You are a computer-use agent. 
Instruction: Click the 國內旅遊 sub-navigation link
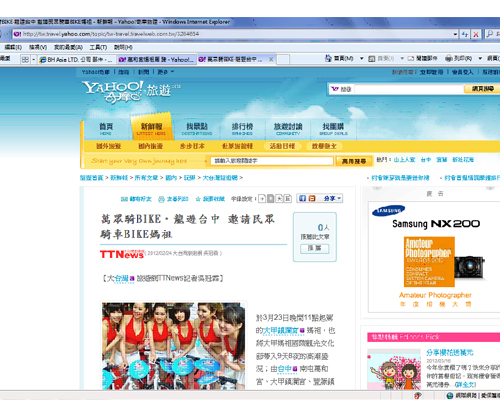point(150,146)
